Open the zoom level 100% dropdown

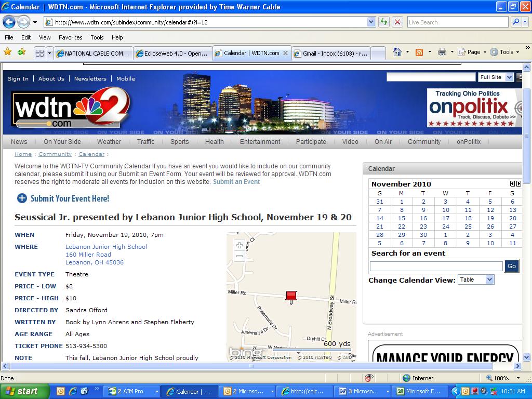point(518,378)
